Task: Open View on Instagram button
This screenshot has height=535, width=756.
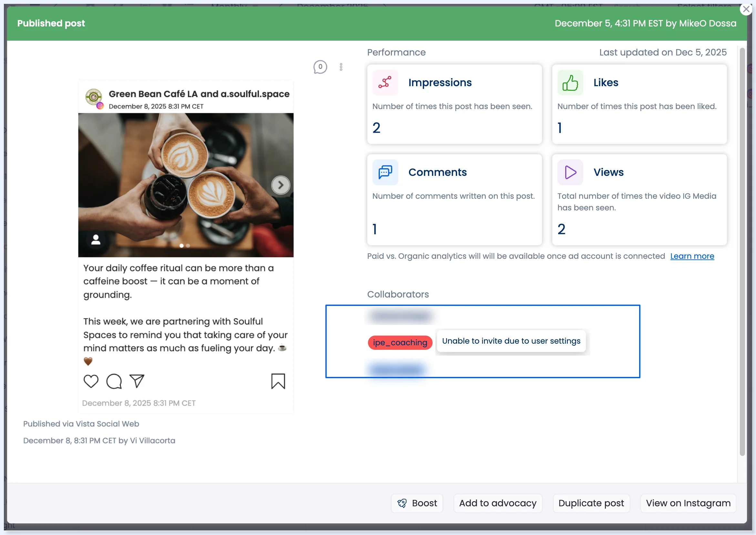Action: point(688,503)
